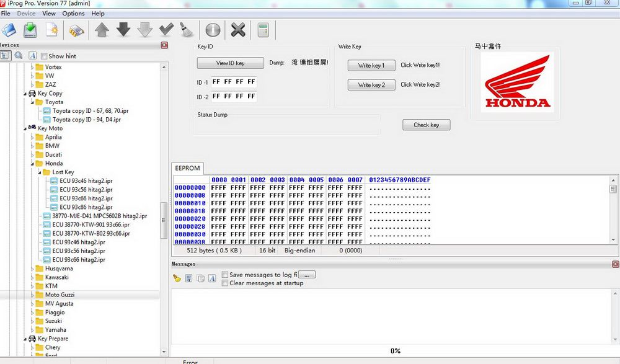This screenshot has height=364, width=620.
Task: Click the checkmark verify toolbar icon
Action: (166, 30)
